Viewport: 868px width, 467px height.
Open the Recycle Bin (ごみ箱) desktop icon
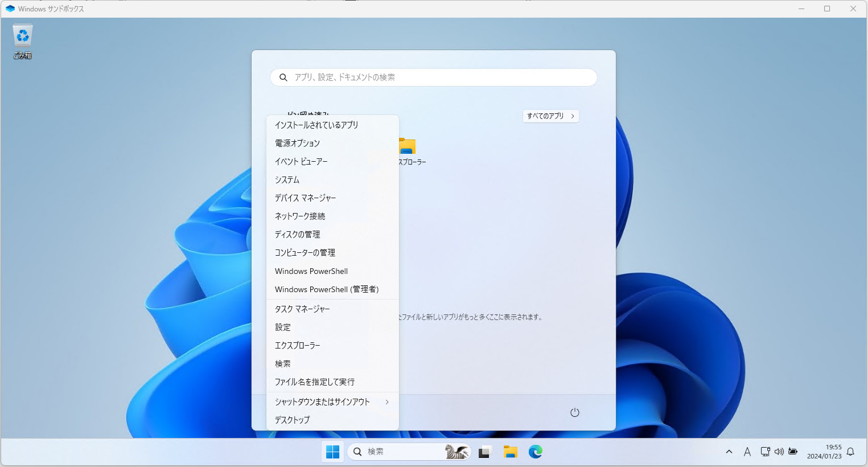[x=22, y=42]
